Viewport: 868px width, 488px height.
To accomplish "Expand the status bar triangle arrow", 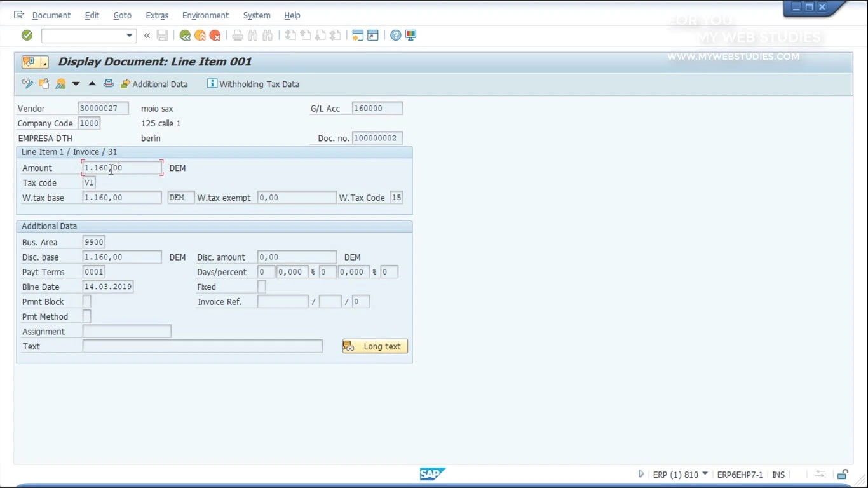I will [x=641, y=475].
